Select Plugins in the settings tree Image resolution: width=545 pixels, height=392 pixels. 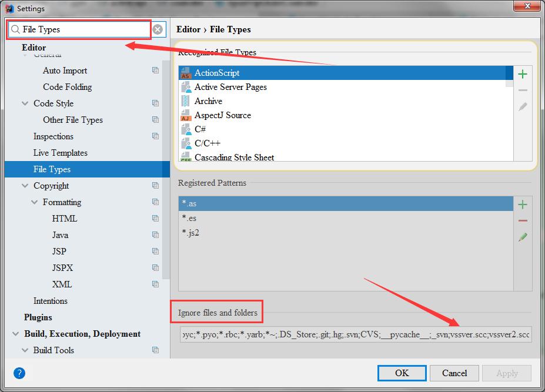pos(38,317)
